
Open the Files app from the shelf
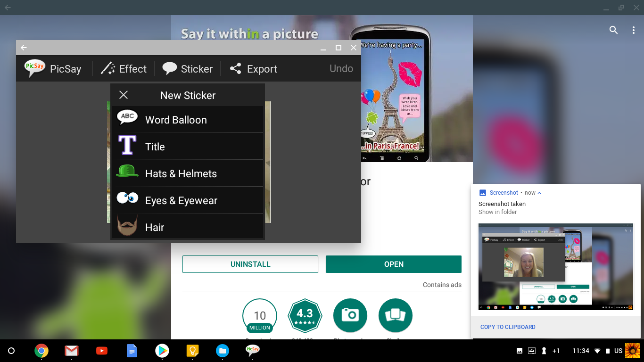223,351
